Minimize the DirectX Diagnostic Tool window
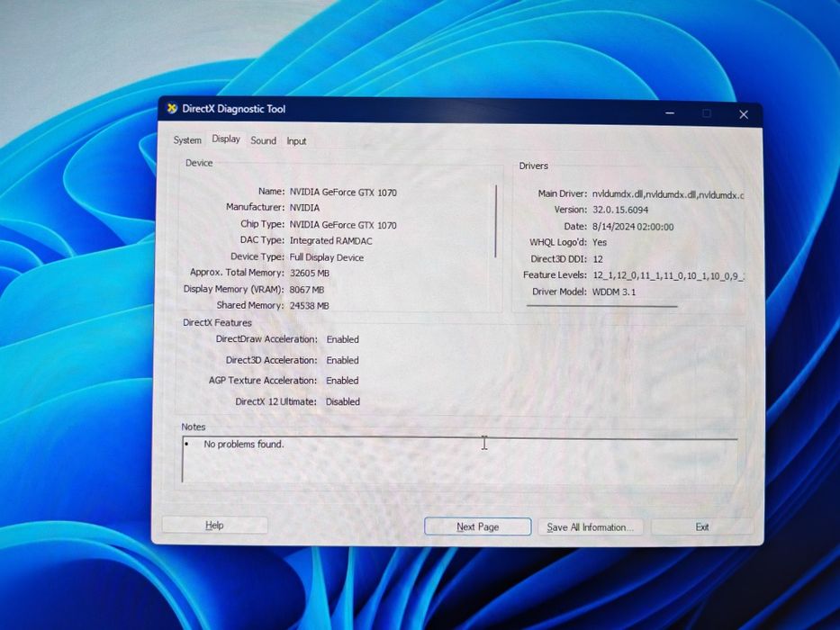Image resolution: width=840 pixels, height=630 pixels. tap(670, 113)
